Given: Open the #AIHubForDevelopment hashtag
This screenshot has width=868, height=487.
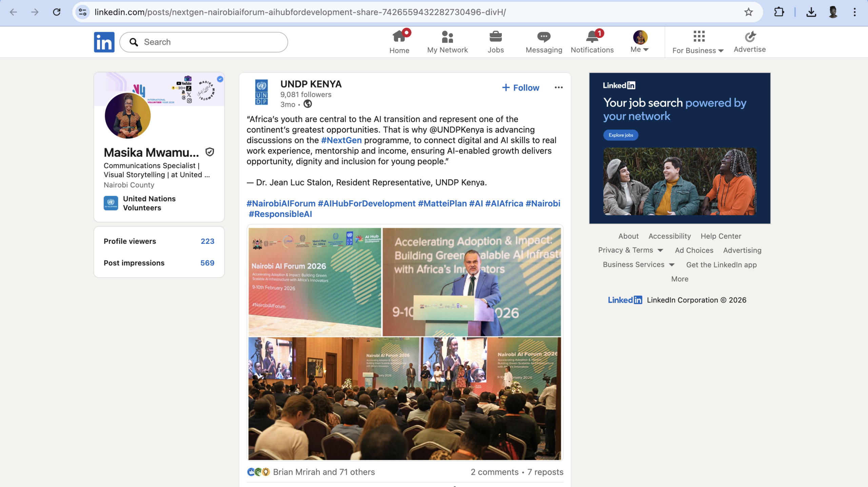Looking at the screenshot, I should 367,203.
